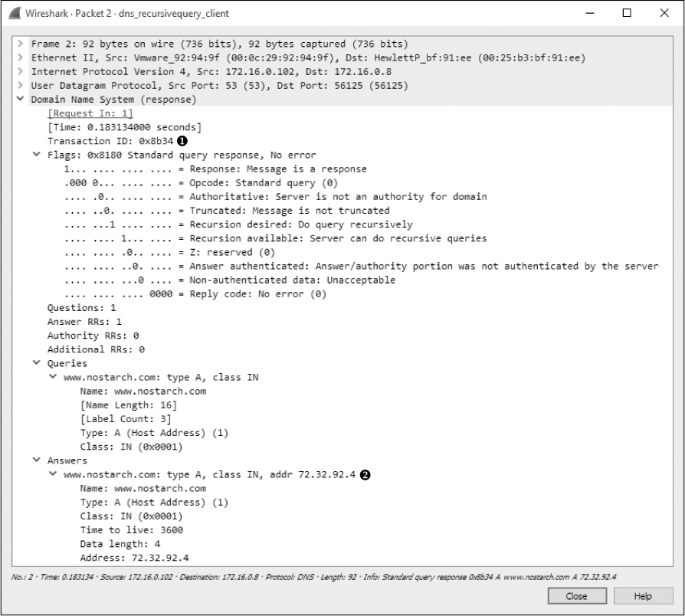
Task: Select the Truncated: Message is not truncated row
Action: (227, 211)
